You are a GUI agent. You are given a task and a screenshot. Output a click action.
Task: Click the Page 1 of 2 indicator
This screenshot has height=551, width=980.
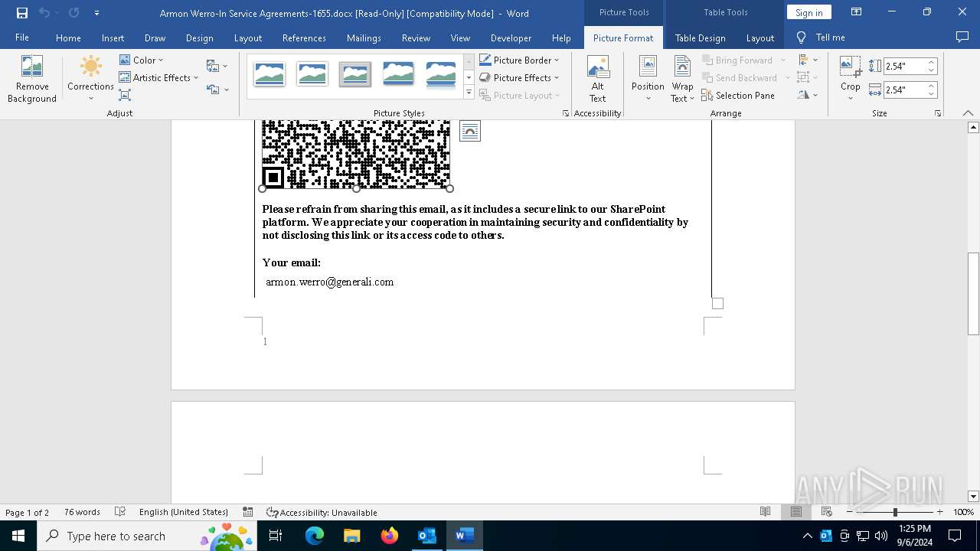pyautogui.click(x=28, y=512)
